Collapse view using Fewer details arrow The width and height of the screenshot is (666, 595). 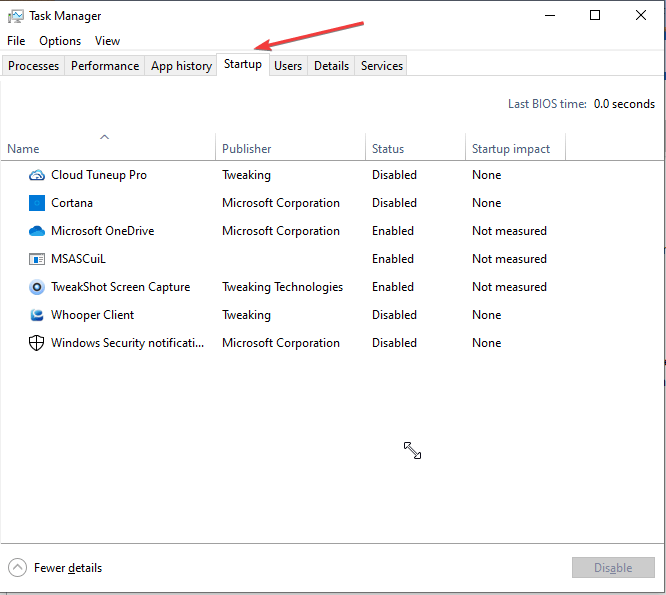[x=17, y=568]
